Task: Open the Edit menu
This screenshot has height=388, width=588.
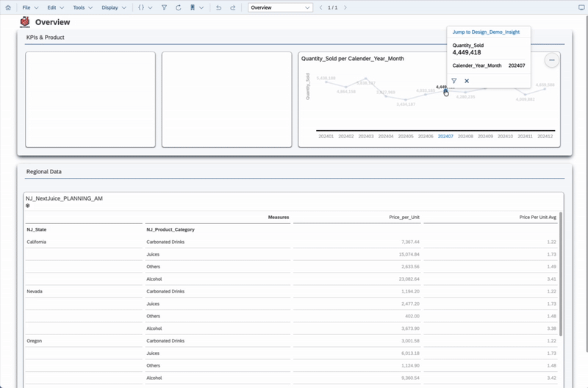Action: coord(56,7)
